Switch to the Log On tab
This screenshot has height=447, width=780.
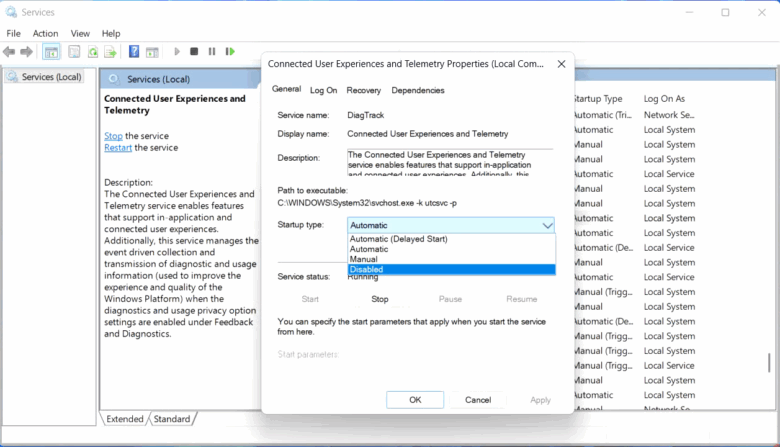[x=323, y=90]
